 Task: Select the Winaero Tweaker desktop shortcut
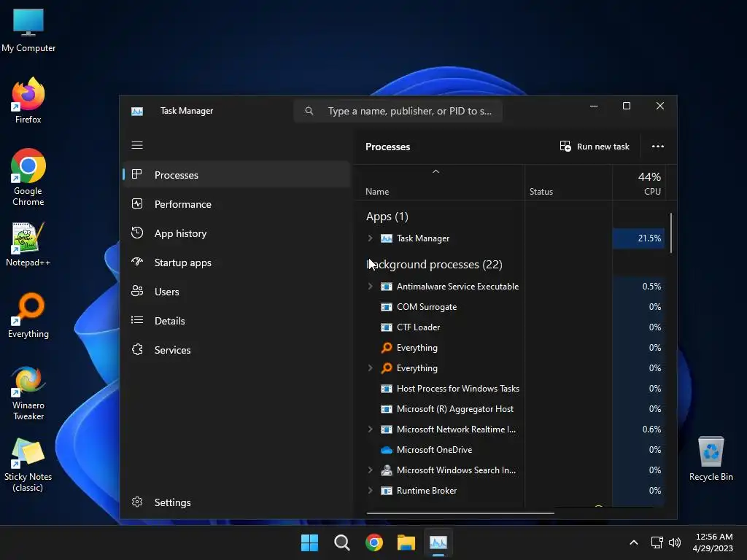(28, 393)
